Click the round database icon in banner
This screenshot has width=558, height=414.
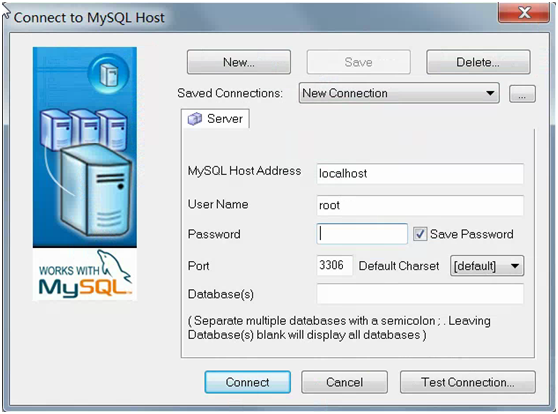(109, 74)
